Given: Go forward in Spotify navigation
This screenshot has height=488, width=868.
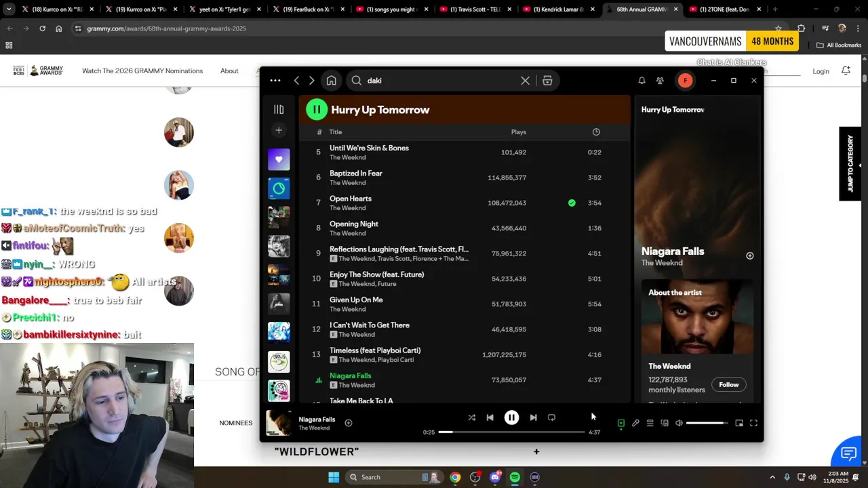Looking at the screenshot, I should (311, 81).
